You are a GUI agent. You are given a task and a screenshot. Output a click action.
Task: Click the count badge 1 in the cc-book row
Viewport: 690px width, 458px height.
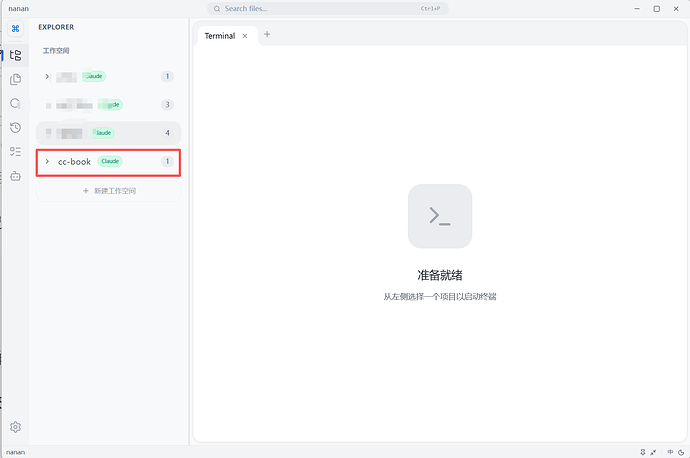point(167,161)
